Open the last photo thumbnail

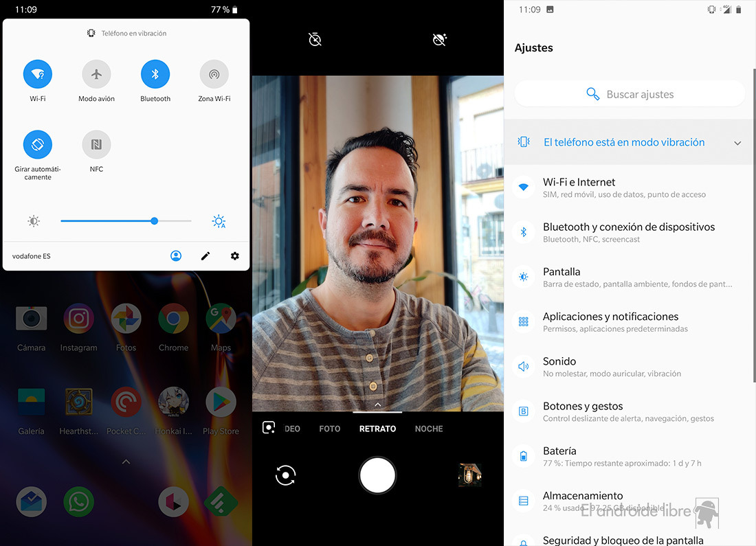point(469,475)
